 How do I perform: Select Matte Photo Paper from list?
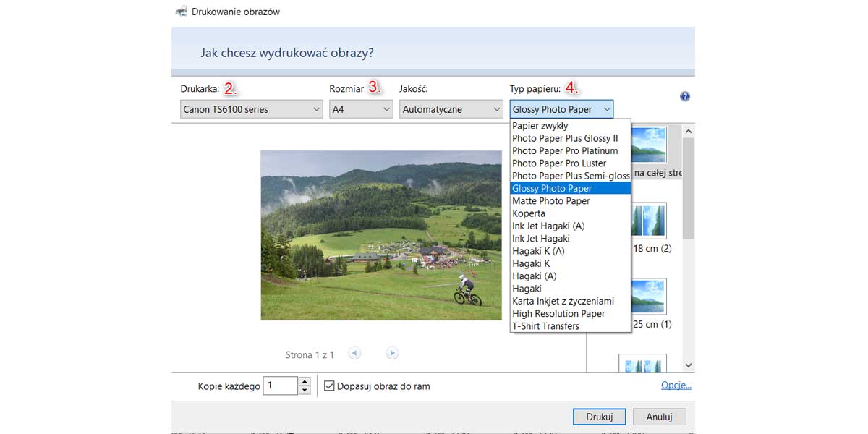(551, 201)
